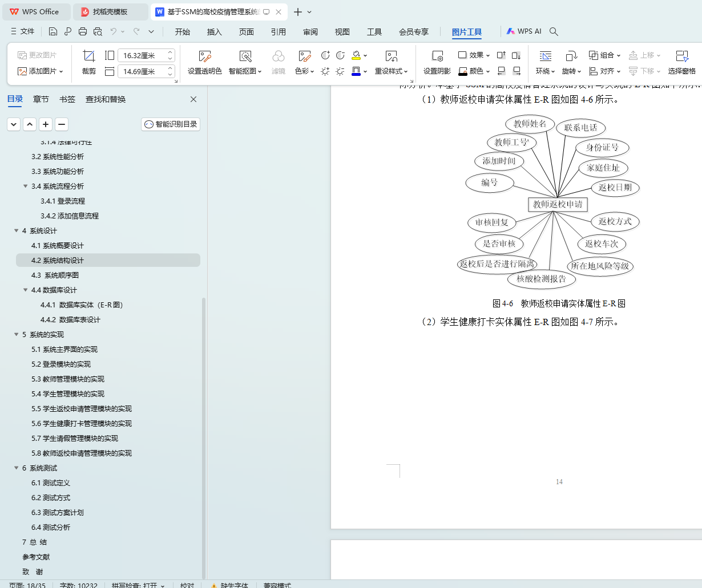Switch to the 审阅 ribbon tab
This screenshot has height=588, width=702.
[310, 32]
